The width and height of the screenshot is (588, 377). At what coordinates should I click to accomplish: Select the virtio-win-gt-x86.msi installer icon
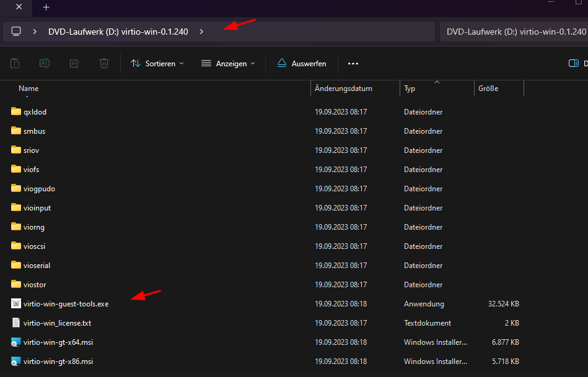coord(15,362)
